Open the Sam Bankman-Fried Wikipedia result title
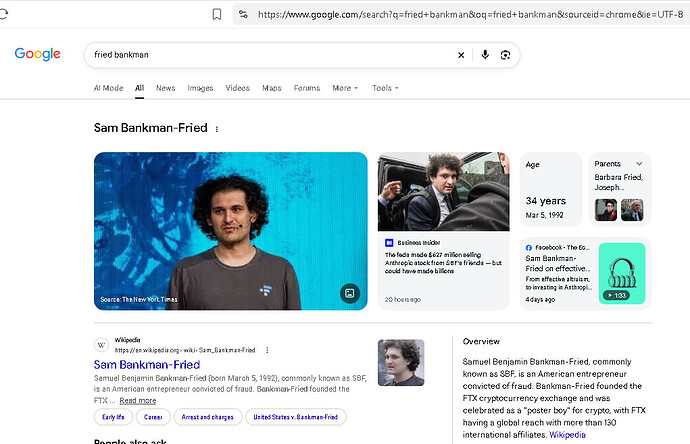This screenshot has height=444, width=690. coord(147,364)
